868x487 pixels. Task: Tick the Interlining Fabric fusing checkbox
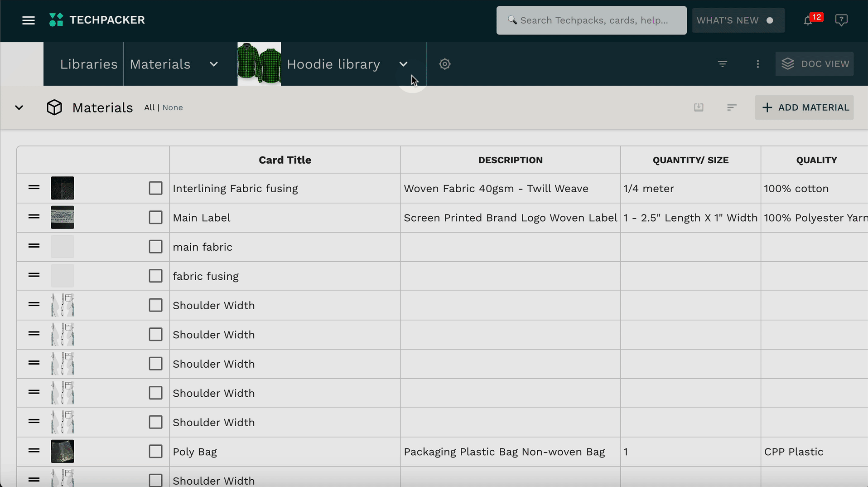pos(155,188)
